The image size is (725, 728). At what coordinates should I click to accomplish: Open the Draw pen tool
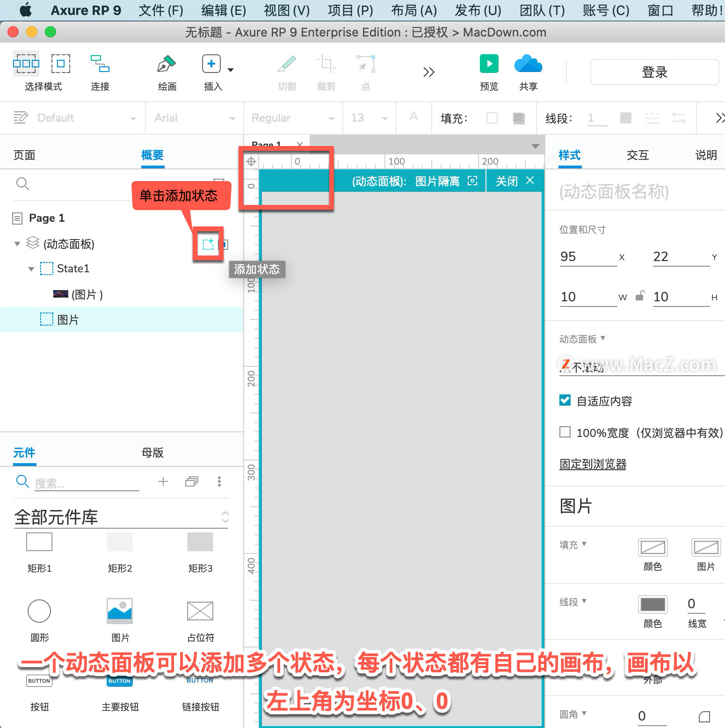point(167,64)
